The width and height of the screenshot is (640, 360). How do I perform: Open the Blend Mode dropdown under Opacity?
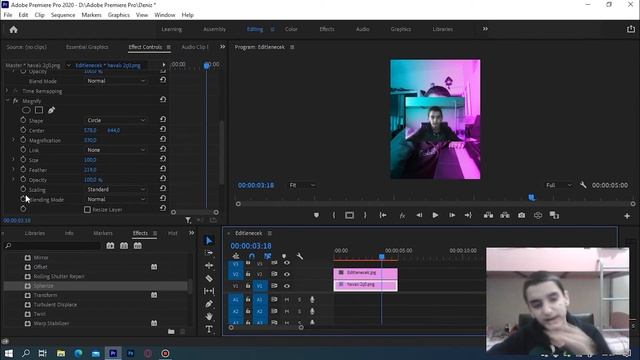click(116, 81)
